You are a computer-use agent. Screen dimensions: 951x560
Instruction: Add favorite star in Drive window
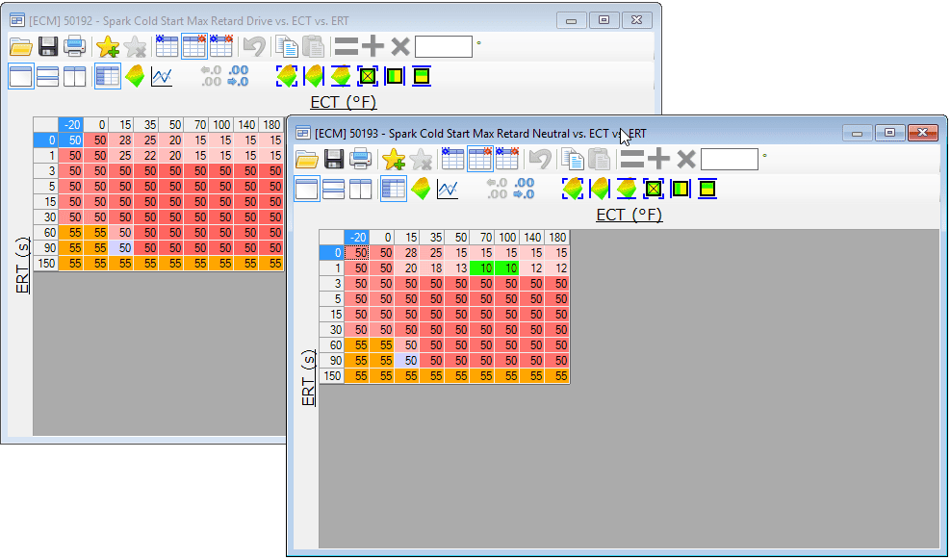click(108, 46)
